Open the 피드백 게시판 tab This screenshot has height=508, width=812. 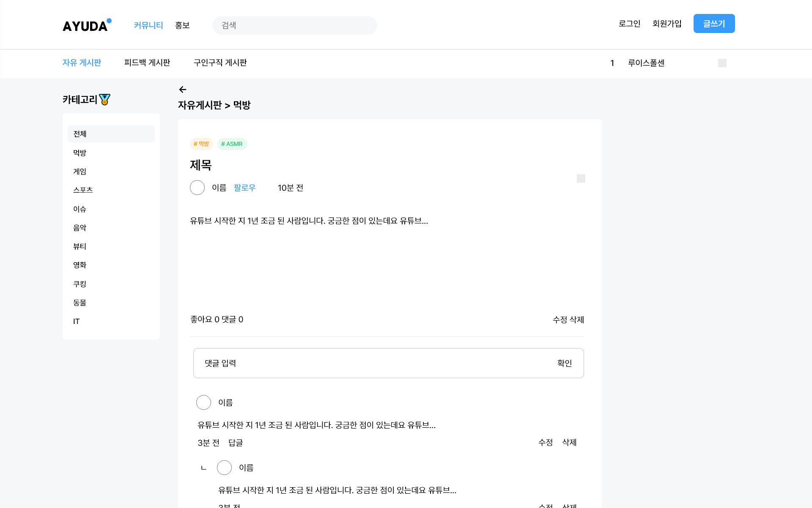click(147, 63)
